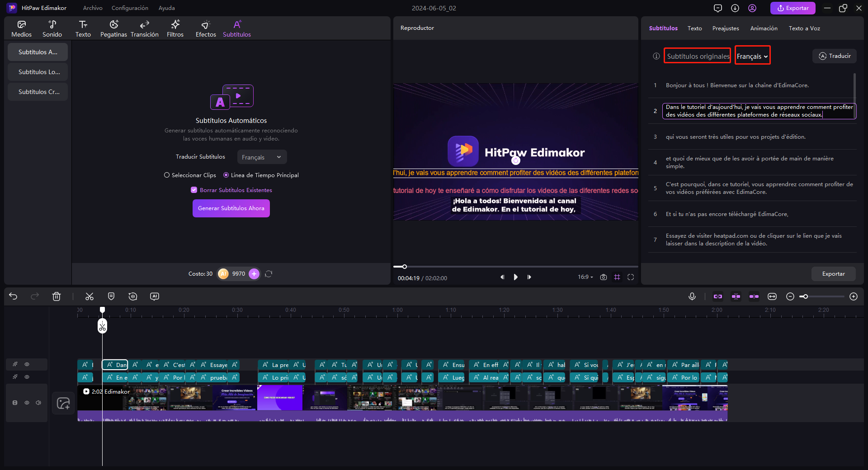Image resolution: width=868 pixels, height=470 pixels.
Task: Open the Pegatinas stickers panel
Action: pos(113,28)
